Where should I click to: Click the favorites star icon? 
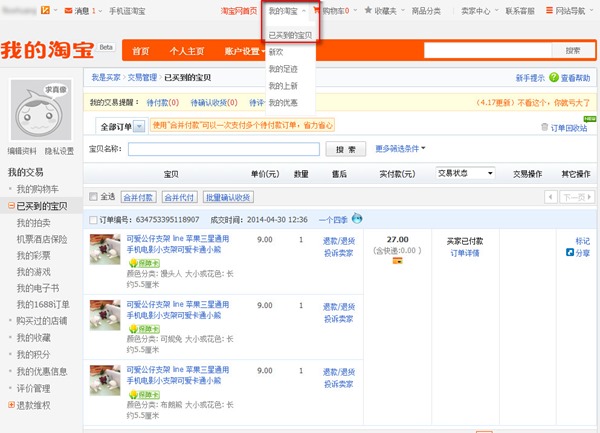[x=368, y=10]
